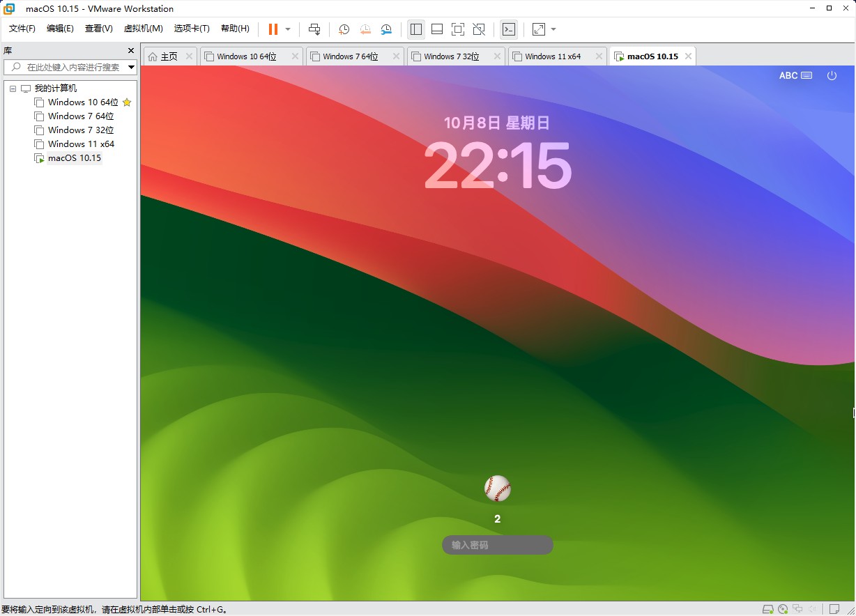The image size is (856, 616).
Task: Click the 输入密码 password field
Action: [x=497, y=544]
